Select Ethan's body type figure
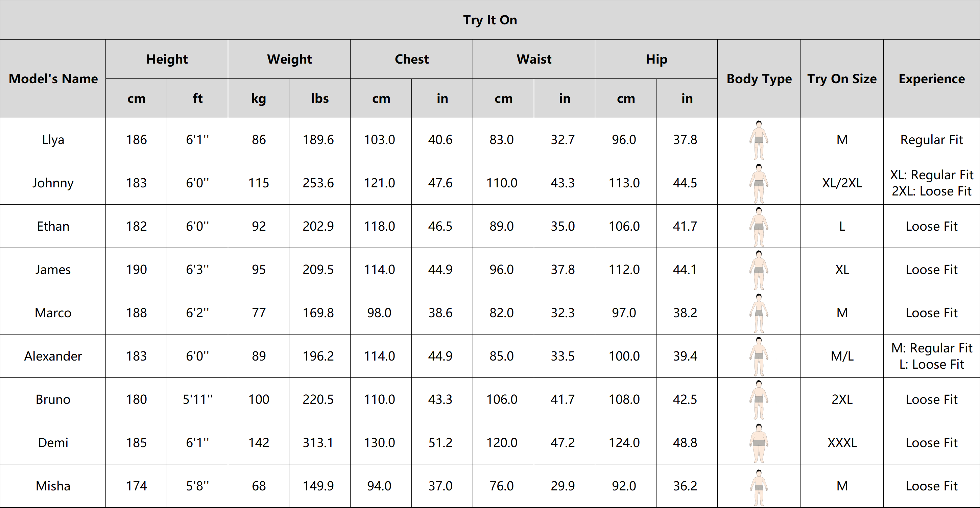 click(x=759, y=227)
